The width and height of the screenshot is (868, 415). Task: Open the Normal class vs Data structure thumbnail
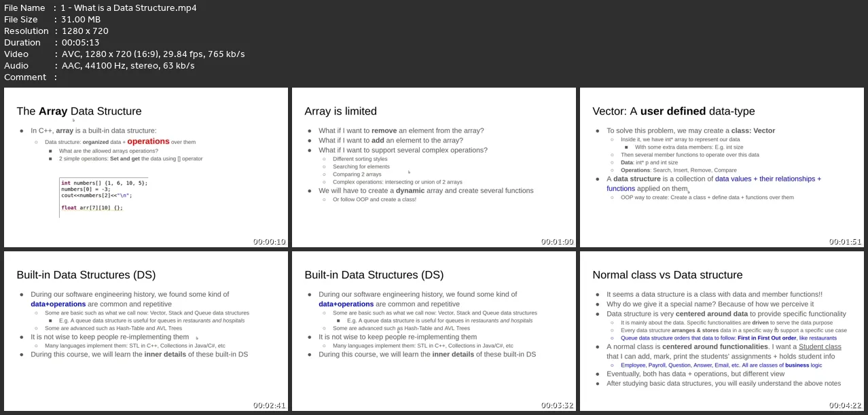click(721, 331)
